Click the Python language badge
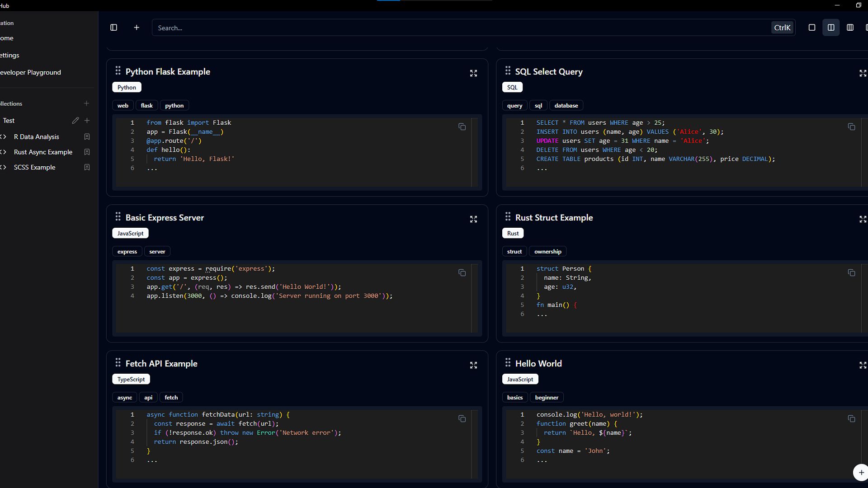868x488 pixels. tap(127, 87)
